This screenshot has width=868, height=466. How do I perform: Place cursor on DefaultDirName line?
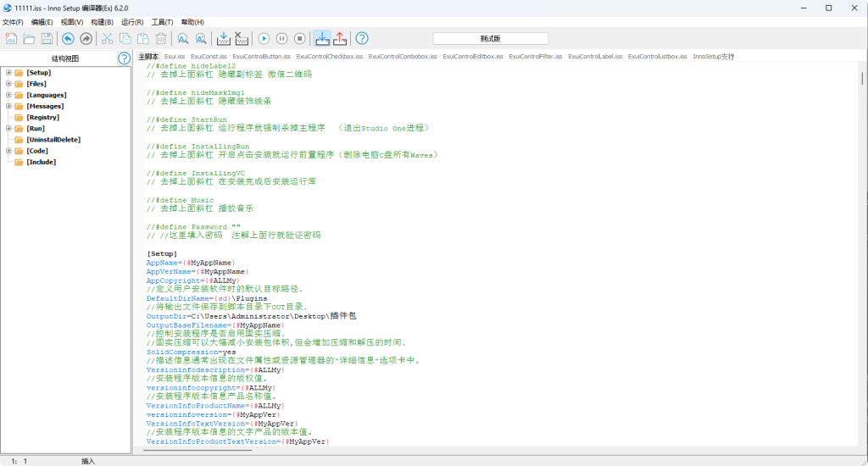207,298
